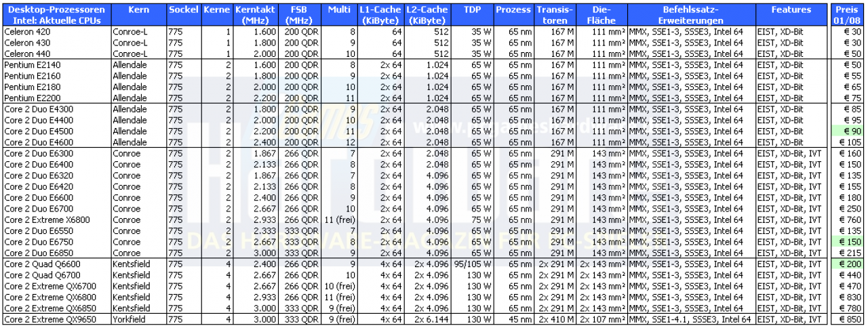
Task: Select the 'Core 2 Duo E6550' cell
Action: [57, 230]
